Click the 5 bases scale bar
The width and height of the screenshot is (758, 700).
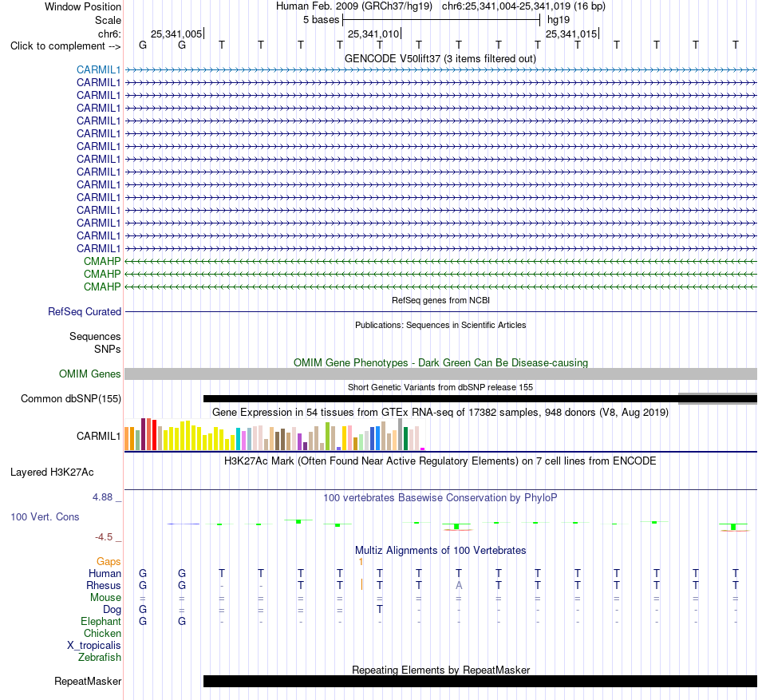pyautogui.click(x=441, y=20)
